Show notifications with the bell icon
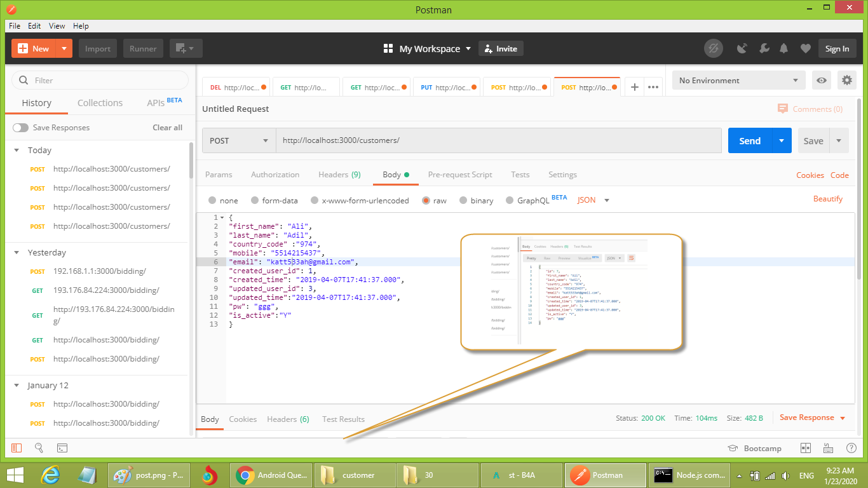Image resolution: width=868 pixels, height=488 pixels. tap(784, 49)
